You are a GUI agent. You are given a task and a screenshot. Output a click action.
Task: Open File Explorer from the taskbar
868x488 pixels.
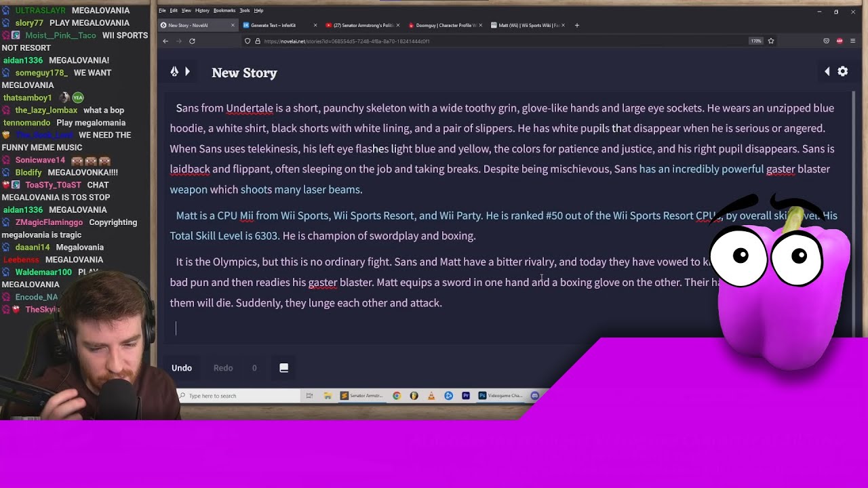click(327, 396)
